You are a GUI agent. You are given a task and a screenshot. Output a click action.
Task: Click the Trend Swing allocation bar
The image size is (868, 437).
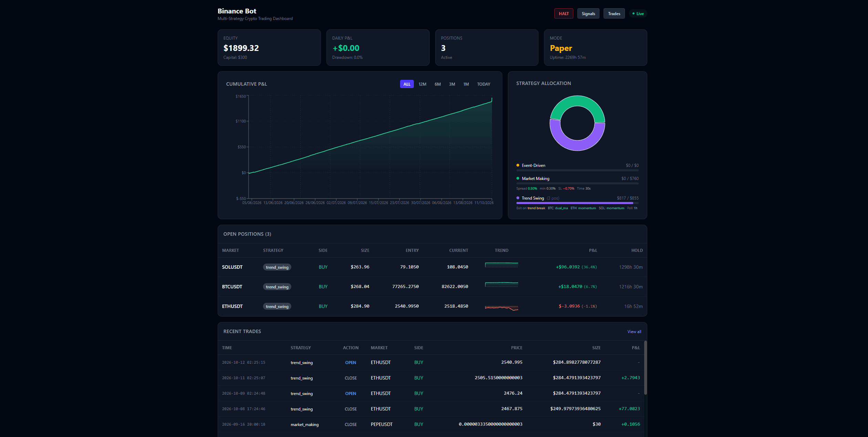(x=577, y=203)
